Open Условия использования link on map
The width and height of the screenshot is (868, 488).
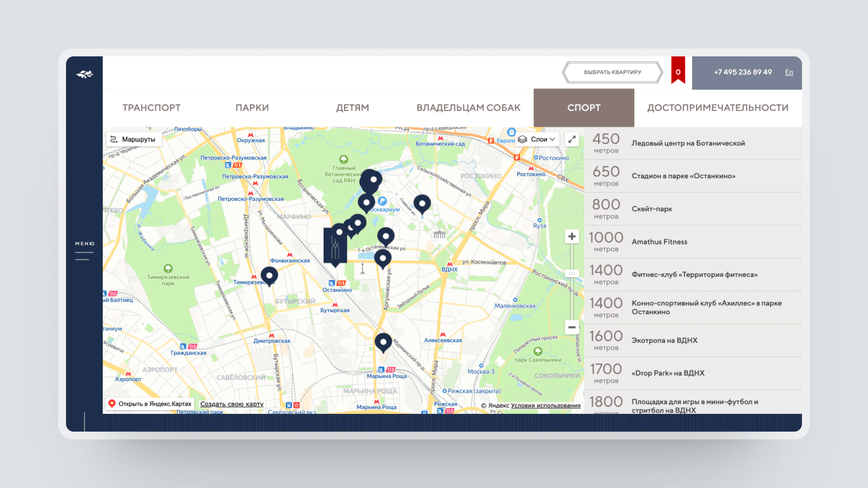[545, 405]
